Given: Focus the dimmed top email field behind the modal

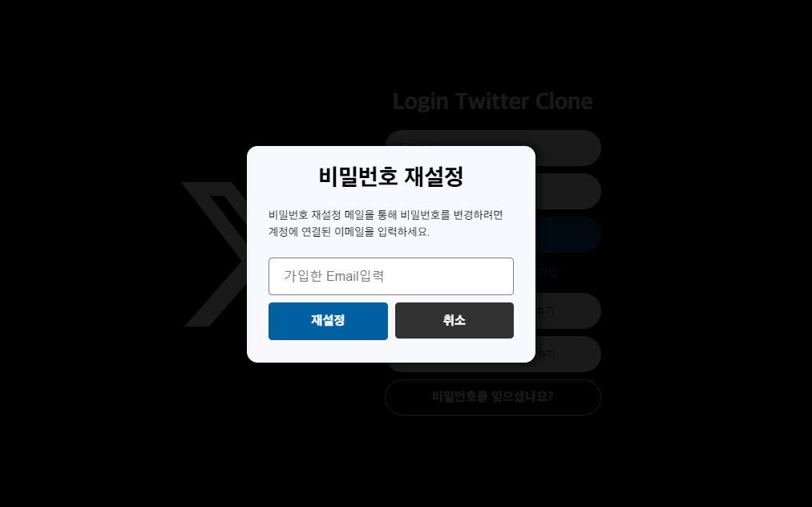Looking at the screenshot, I should (568, 148).
